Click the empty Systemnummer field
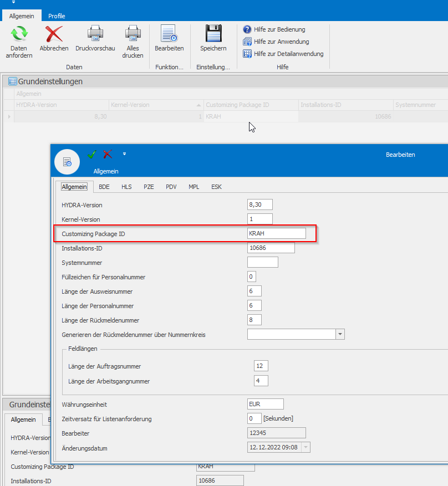 (263, 262)
